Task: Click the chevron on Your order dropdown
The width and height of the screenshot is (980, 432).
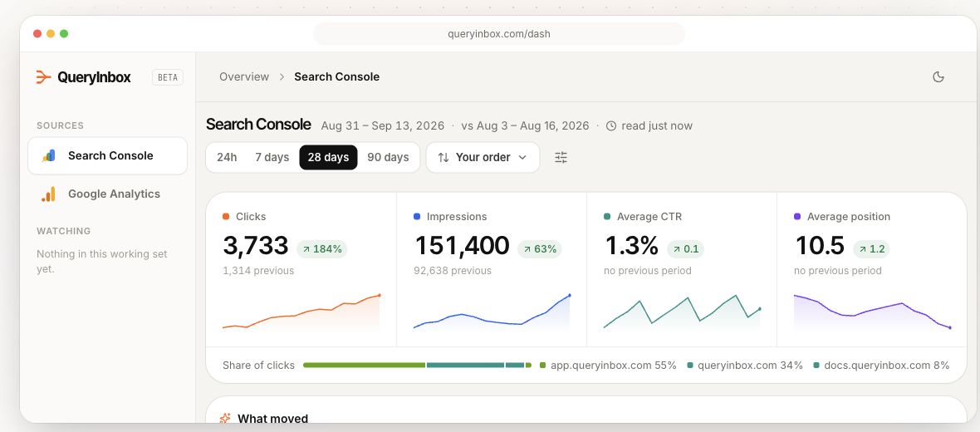Action: [522, 158]
